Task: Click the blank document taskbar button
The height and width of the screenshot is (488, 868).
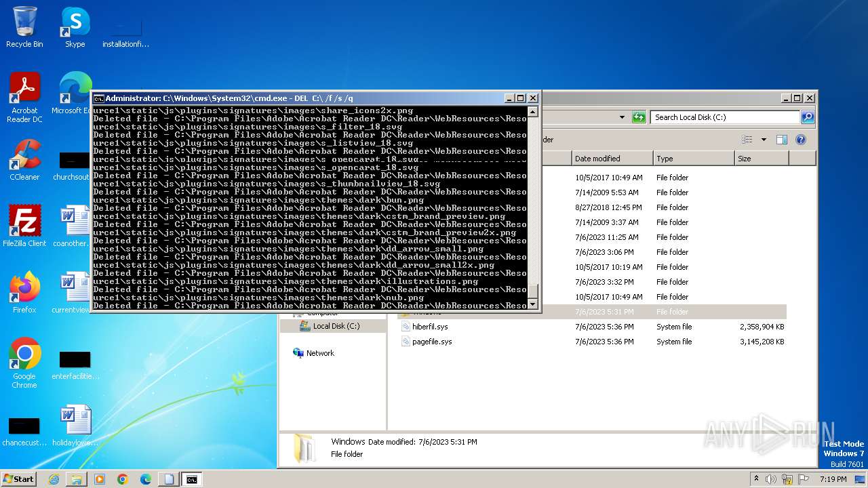Action: click(169, 479)
